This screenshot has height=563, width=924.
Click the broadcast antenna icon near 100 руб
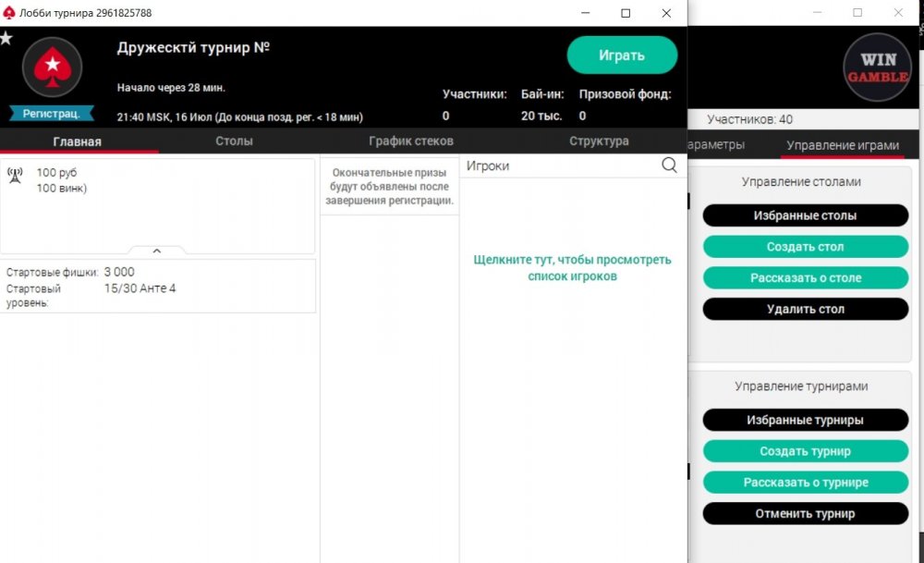coord(15,175)
